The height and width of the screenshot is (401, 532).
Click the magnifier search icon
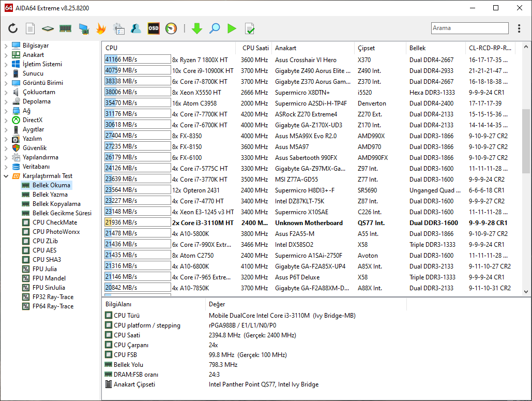point(215,28)
